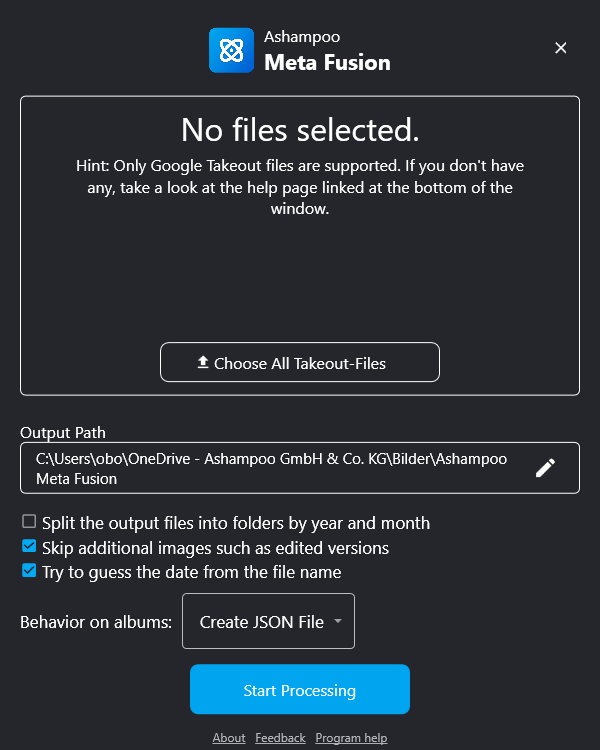Open the Behavior on albums dropdown
The width and height of the screenshot is (600, 750).
pyautogui.click(x=267, y=621)
